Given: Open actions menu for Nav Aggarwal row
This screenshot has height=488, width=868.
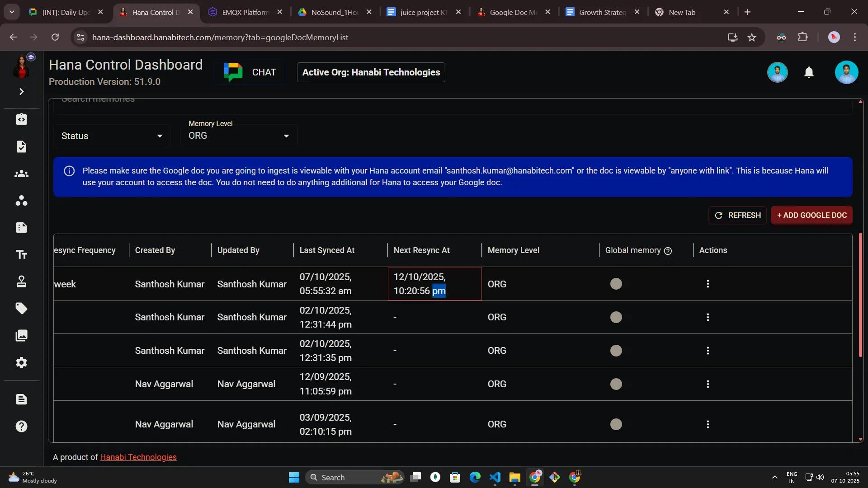Looking at the screenshot, I should point(708,384).
